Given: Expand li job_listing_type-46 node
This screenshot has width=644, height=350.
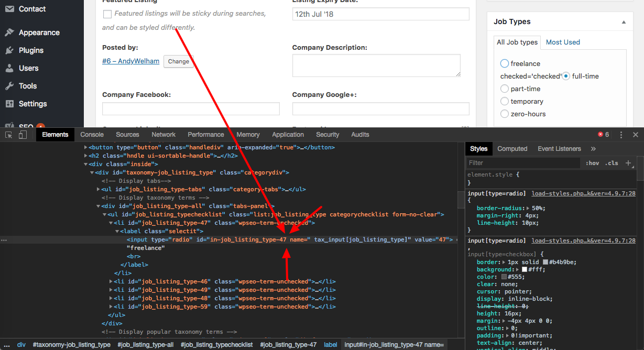Looking at the screenshot, I should 111,281.
